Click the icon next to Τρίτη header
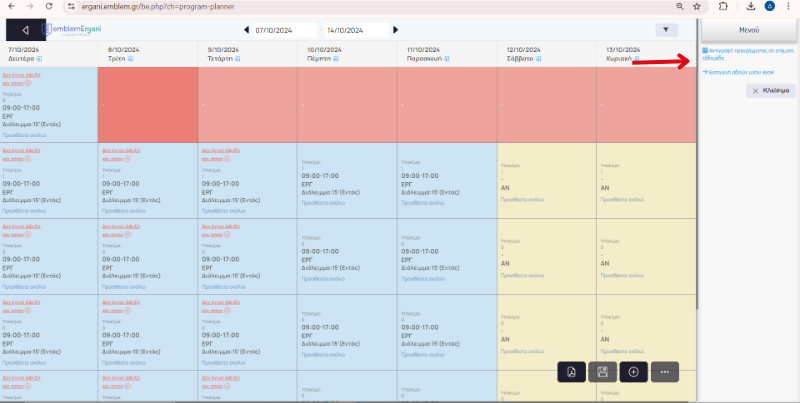The image size is (800, 403). click(x=132, y=59)
